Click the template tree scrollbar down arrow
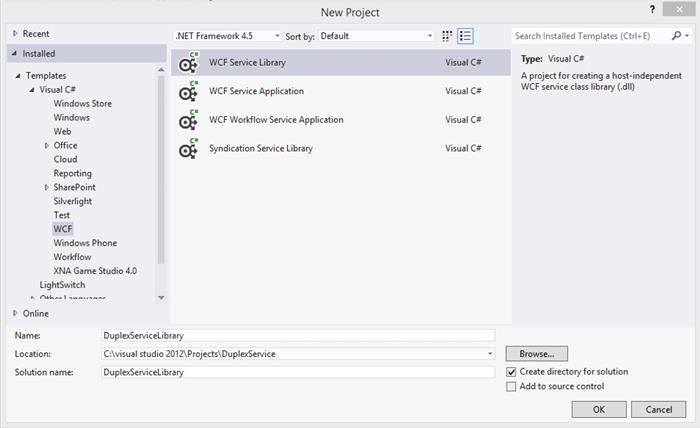700x428 pixels. tap(161, 298)
